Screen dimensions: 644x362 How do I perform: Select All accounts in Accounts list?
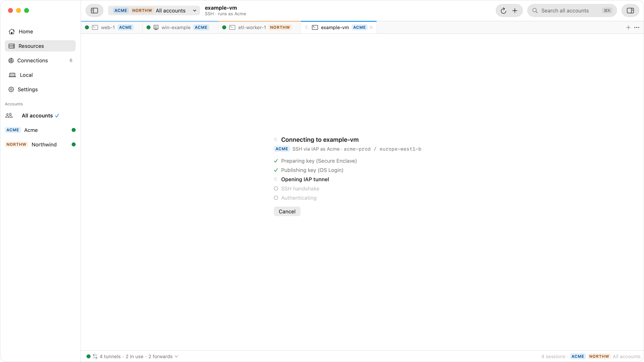tap(40, 116)
